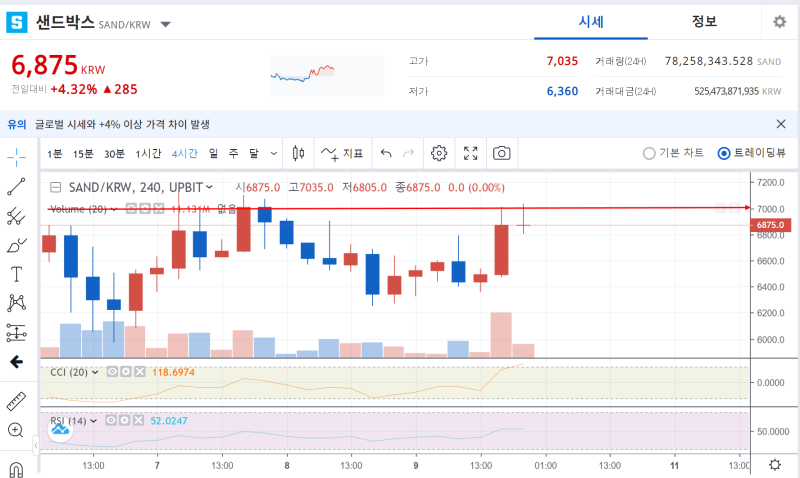Open candlestick chart style selector
800x478 pixels.
[298, 153]
